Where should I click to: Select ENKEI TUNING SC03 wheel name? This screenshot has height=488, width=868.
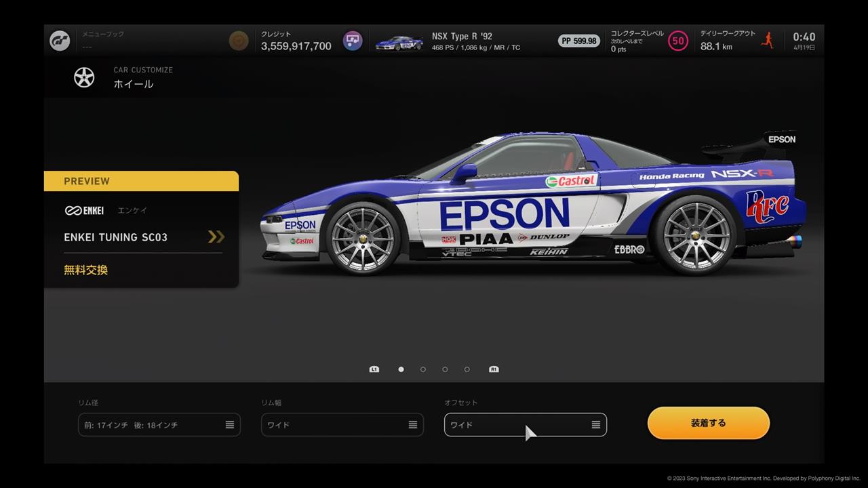pyautogui.click(x=115, y=237)
